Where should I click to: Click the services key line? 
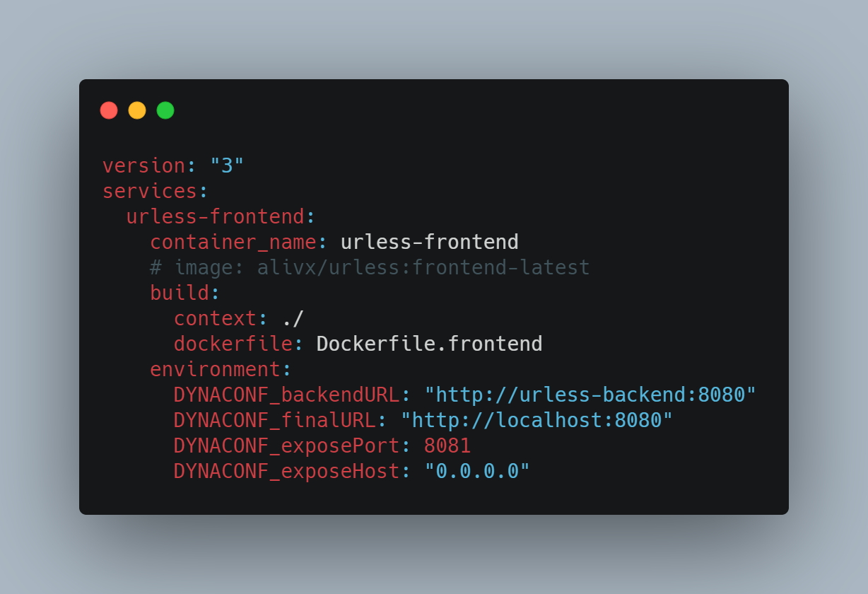click(x=156, y=191)
